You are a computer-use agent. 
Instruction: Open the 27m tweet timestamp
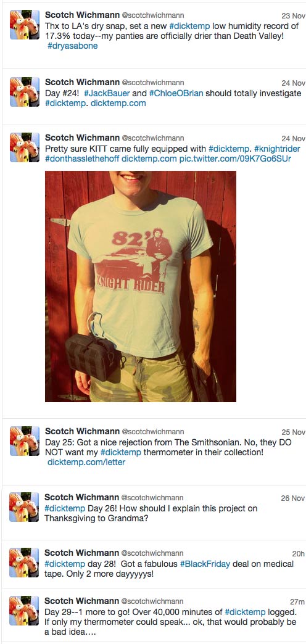(297, 601)
